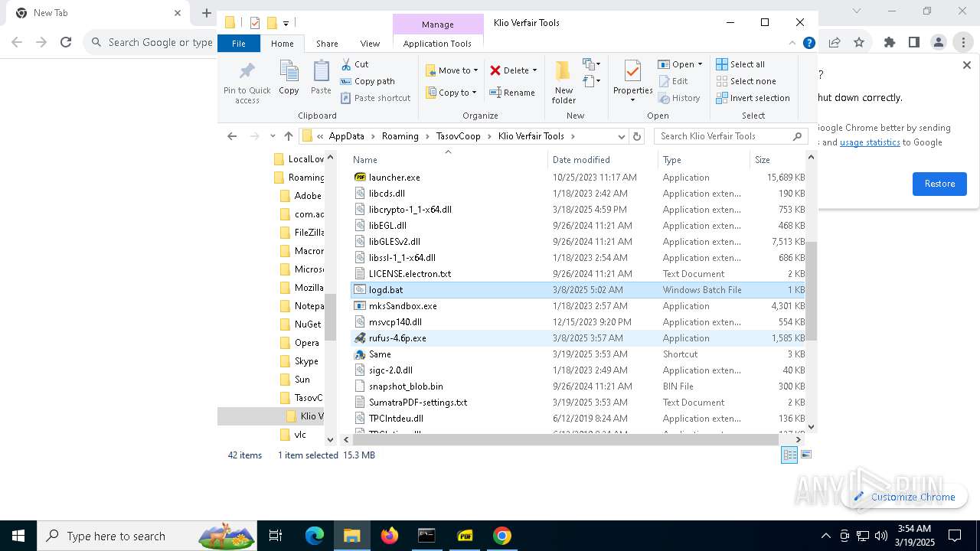Viewport: 980px width, 551px height.
Task: Click the Paste ribbon icon
Action: coord(321,78)
